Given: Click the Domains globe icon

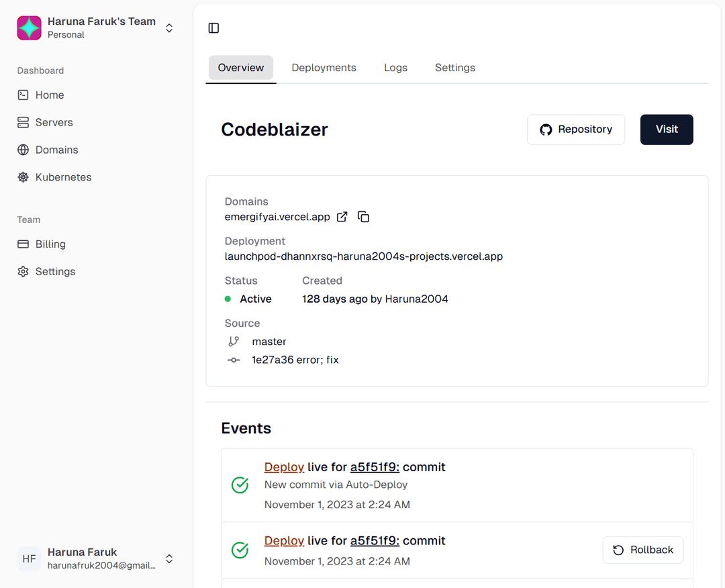Looking at the screenshot, I should 23,150.
